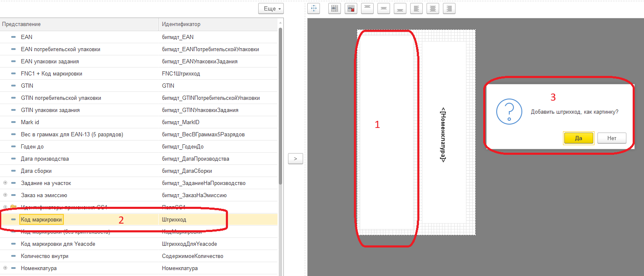This screenshot has height=276, width=644.
Task: Select the empty left cell in label template
Action: pos(387,131)
